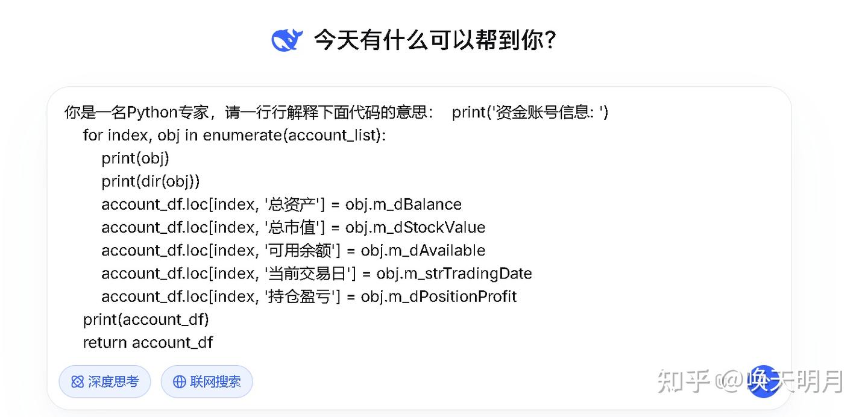Click the line return account_df
The height and width of the screenshot is (417, 868).
pyautogui.click(x=147, y=342)
